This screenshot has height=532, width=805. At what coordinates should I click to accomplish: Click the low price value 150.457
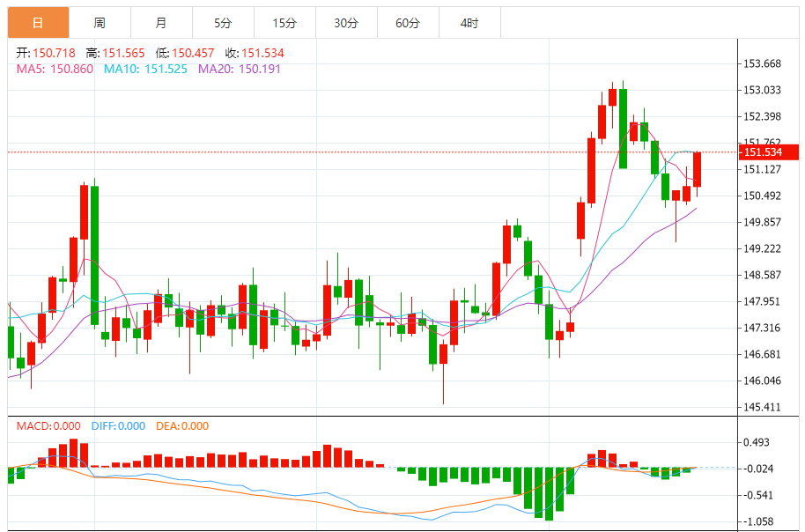(193, 53)
